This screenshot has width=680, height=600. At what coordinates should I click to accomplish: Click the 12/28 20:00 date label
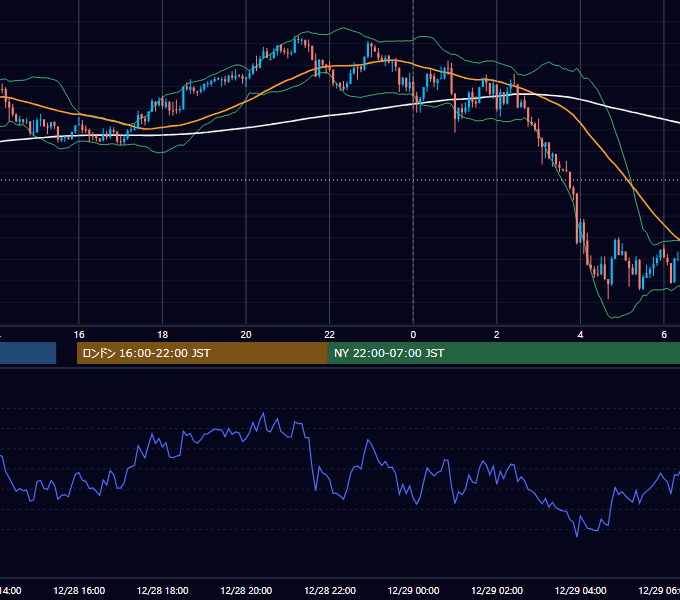pos(246,590)
